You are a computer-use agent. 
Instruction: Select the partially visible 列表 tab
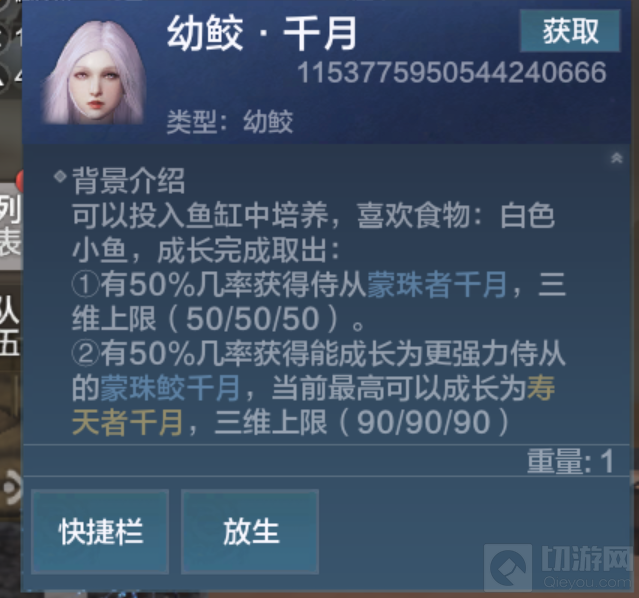tap(10, 225)
